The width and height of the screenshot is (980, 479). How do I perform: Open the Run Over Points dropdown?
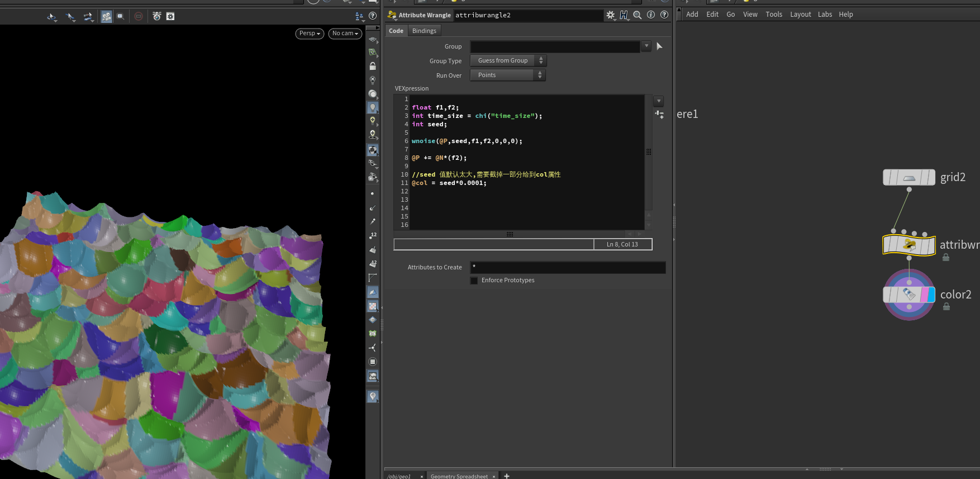pyautogui.click(x=507, y=75)
